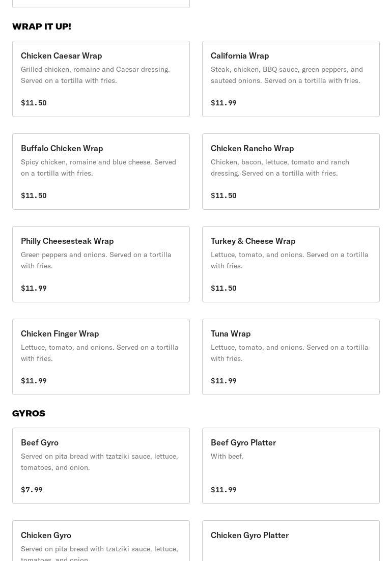Select the Chicken Gyro item
Image resolution: width=392 pixels, height=561 pixels.
click(x=101, y=541)
